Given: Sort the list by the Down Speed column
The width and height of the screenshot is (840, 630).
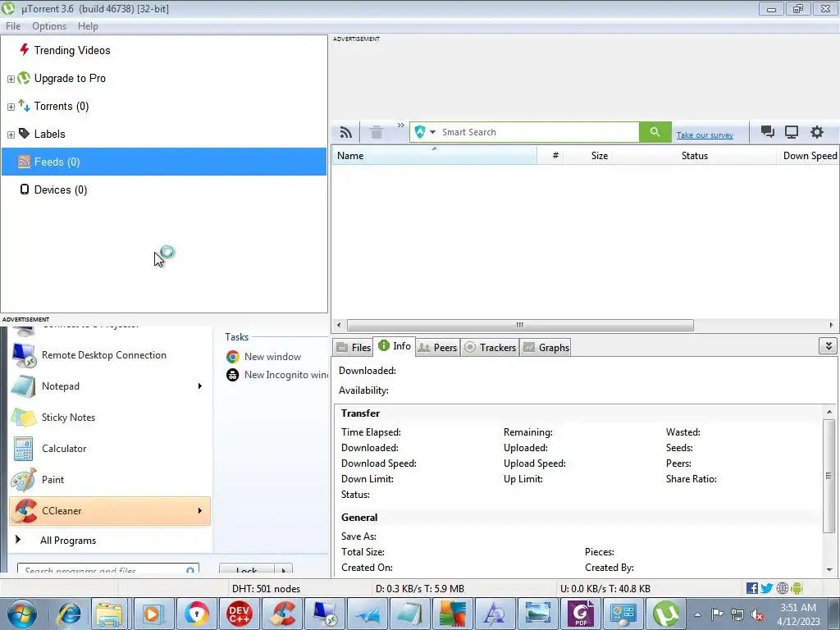Looking at the screenshot, I should pyautogui.click(x=808, y=156).
